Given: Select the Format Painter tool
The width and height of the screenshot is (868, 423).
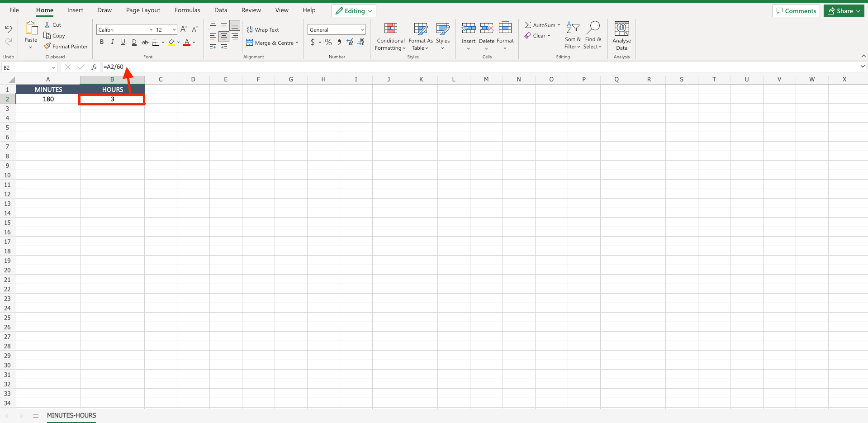Looking at the screenshot, I should [66, 46].
